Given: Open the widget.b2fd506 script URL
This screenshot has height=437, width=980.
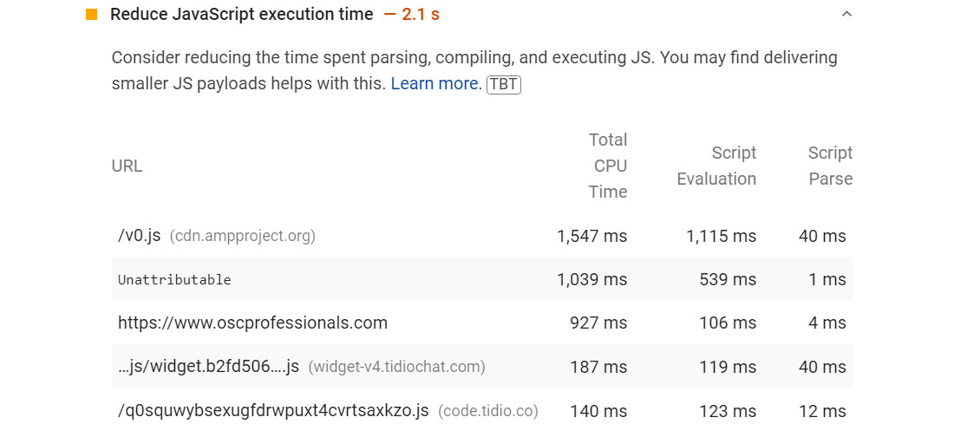Looking at the screenshot, I should pos(208,367).
